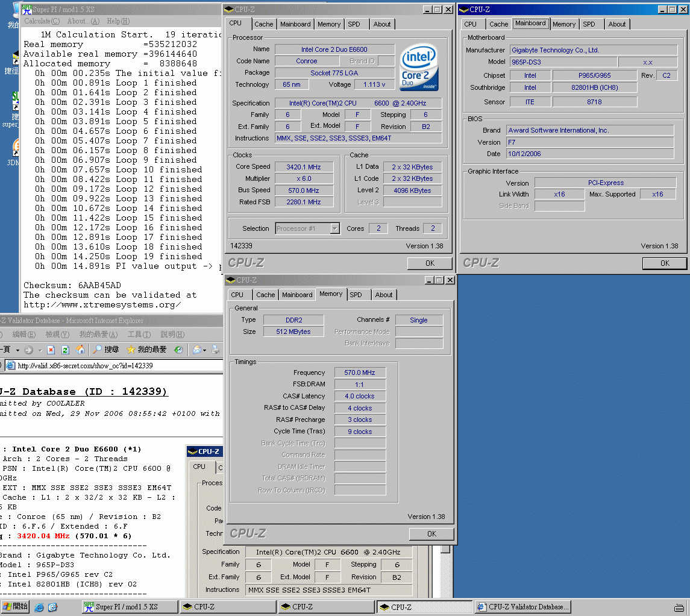Open the Processor #1 selection dropdown

click(335, 228)
